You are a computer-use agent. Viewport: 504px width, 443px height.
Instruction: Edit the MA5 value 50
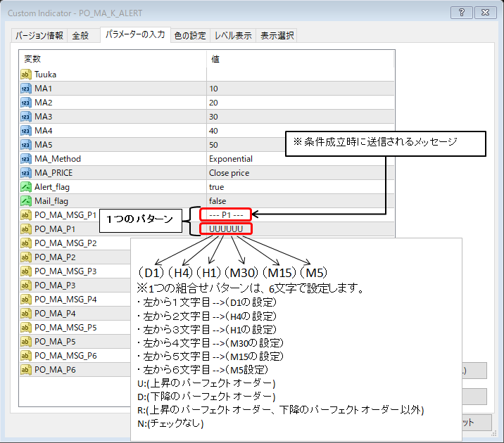pyautogui.click(x=246, y=145)
